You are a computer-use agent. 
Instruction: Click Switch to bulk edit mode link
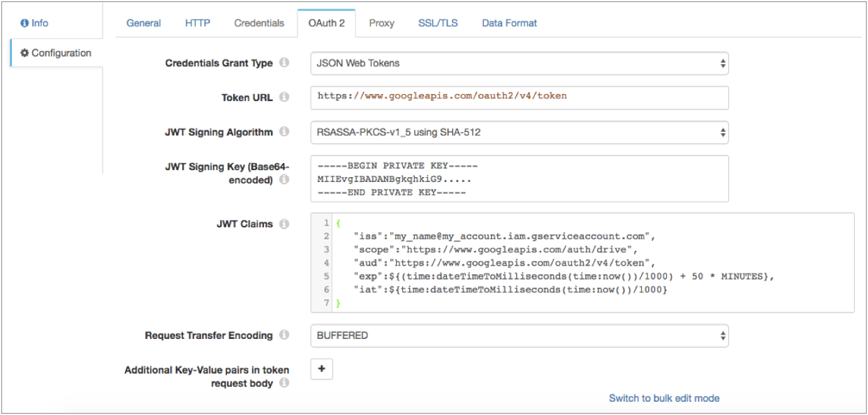664,398
